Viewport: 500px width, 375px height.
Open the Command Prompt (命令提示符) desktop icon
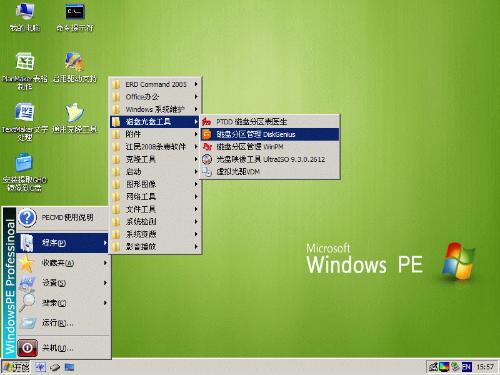(75, 17)
